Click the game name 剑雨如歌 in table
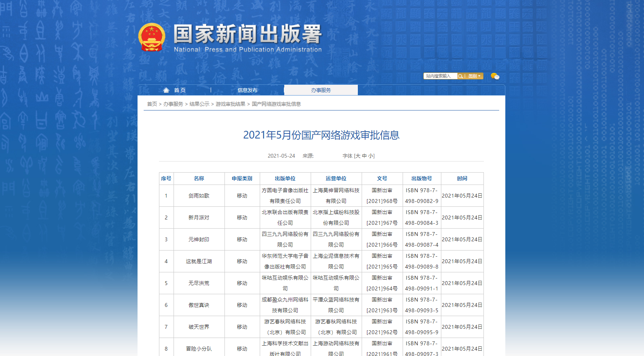The image size is (644, 356). [199, 196]
